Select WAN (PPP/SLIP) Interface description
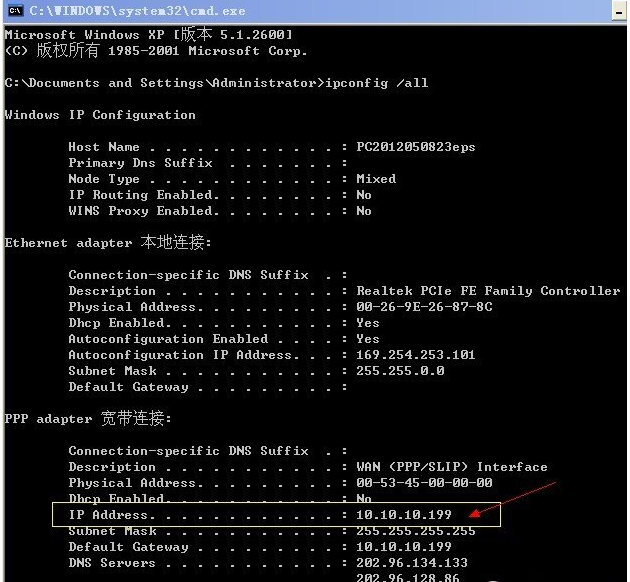Screen dimensions: 630x582 (x=452, y=467)
